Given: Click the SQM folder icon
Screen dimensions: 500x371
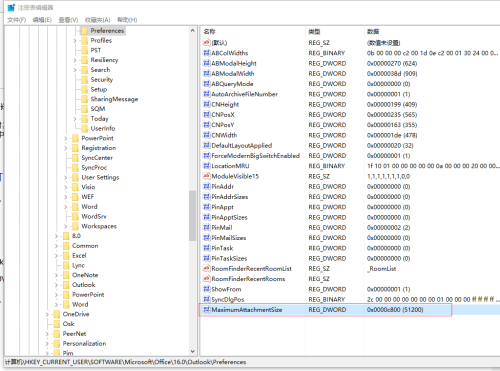Looking at the screenshot, I should (x=85, y=109).
